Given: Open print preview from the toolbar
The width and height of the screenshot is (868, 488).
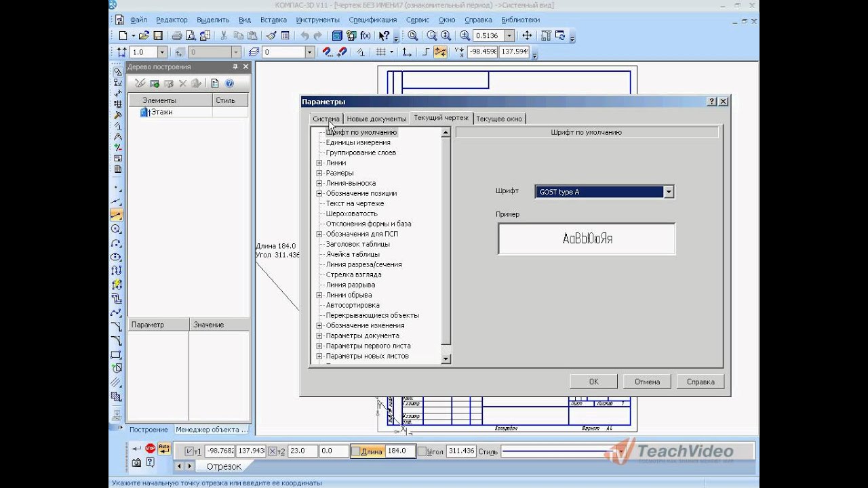Looking at the screenshot, I should [x=191, y=36].
